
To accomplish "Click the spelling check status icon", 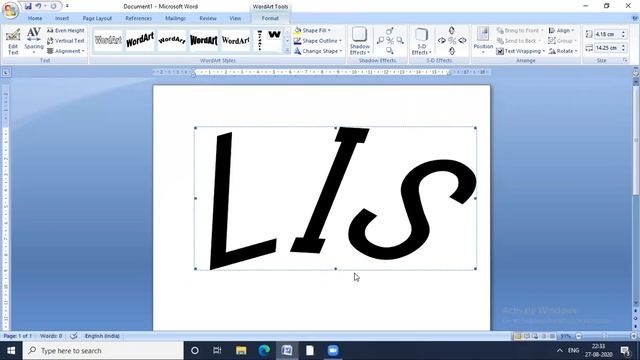I will [73, 336].
